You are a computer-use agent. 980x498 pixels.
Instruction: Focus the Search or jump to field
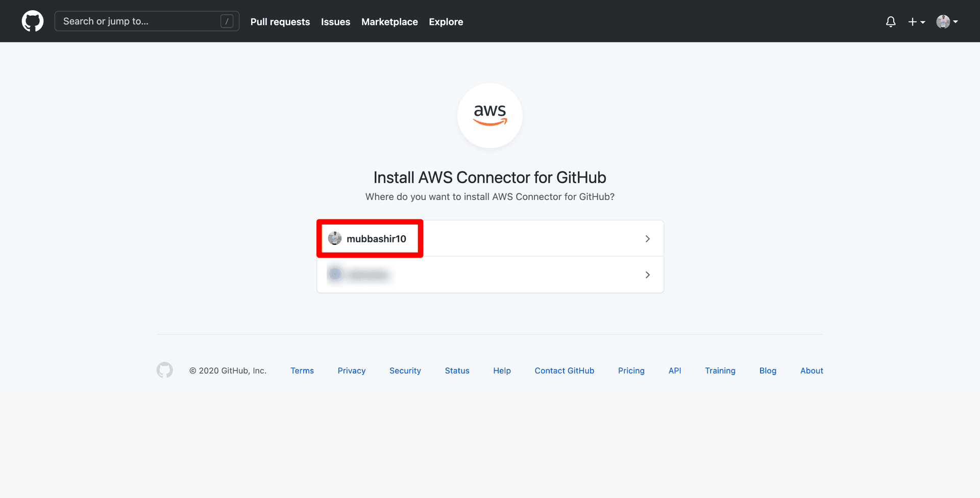(x=147, y=21)
